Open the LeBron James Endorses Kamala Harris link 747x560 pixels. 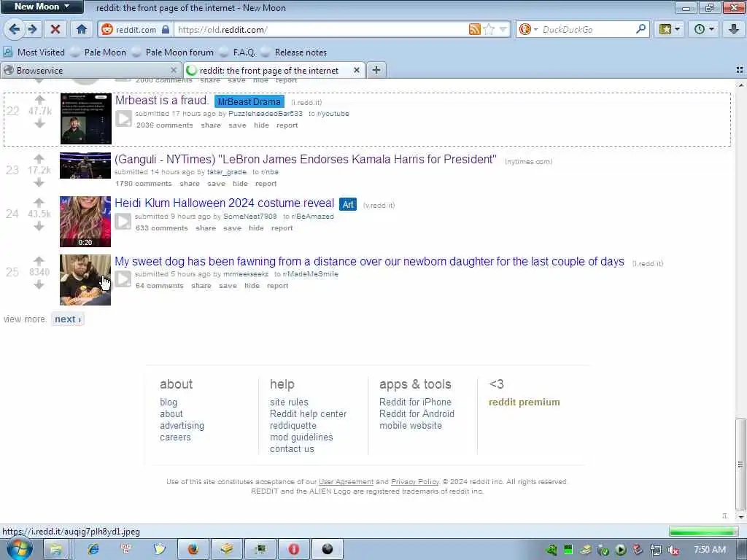click(306, 159)
